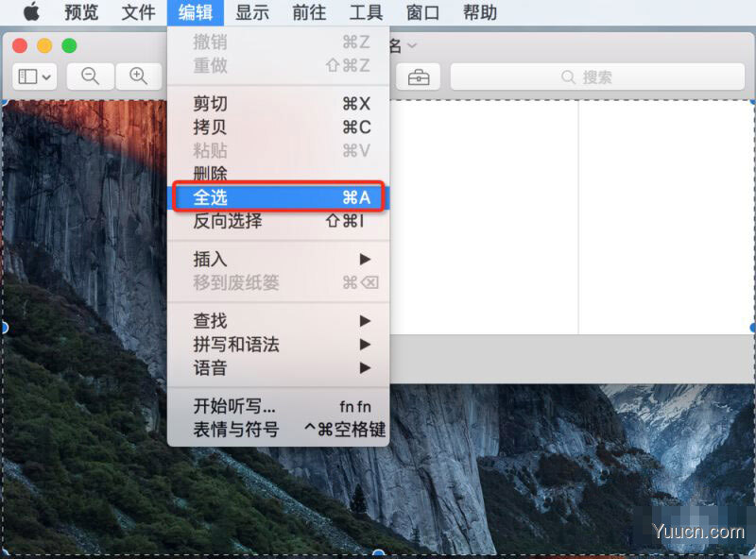Choose 表情与符号 menu entry

278,430
